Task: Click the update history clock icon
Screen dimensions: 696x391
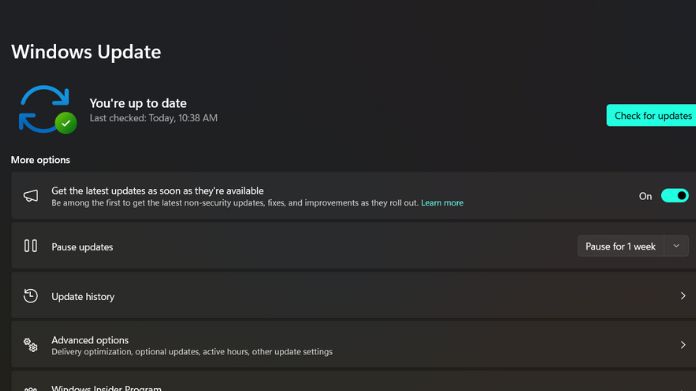Action: 31,296
